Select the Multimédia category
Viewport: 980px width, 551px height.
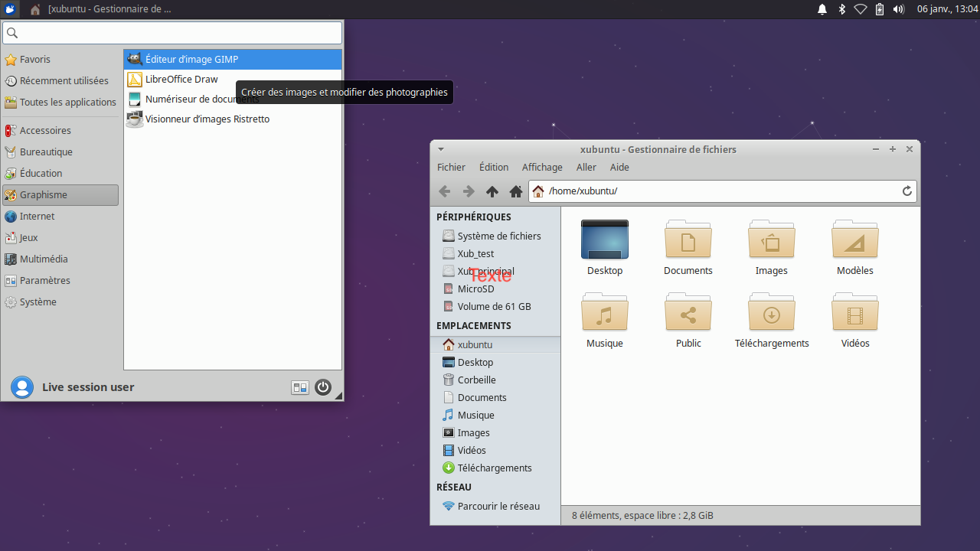pos(44,259)
